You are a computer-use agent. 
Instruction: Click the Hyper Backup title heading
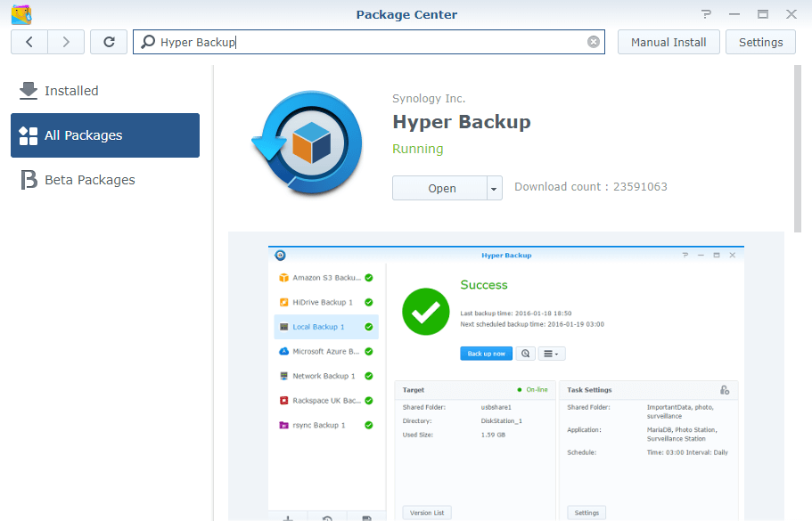(462, 122)
